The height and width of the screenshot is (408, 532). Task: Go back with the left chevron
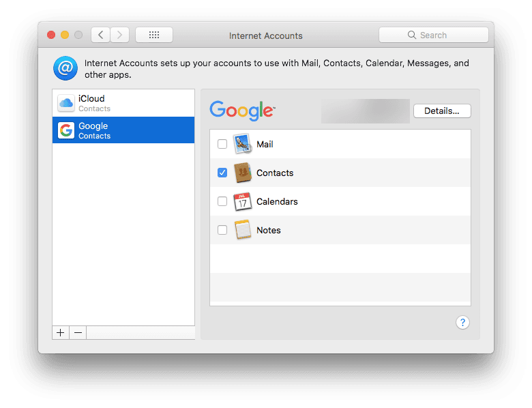(x=100, y=35)
